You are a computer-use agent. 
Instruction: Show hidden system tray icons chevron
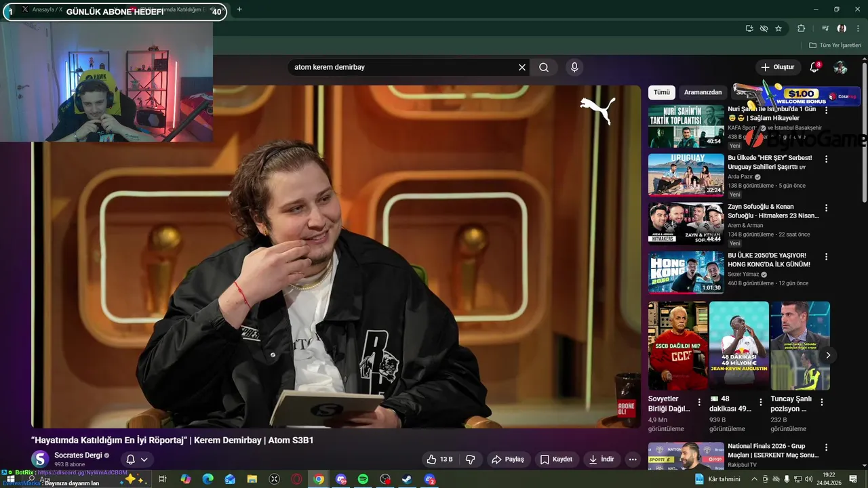pos(755,479)
